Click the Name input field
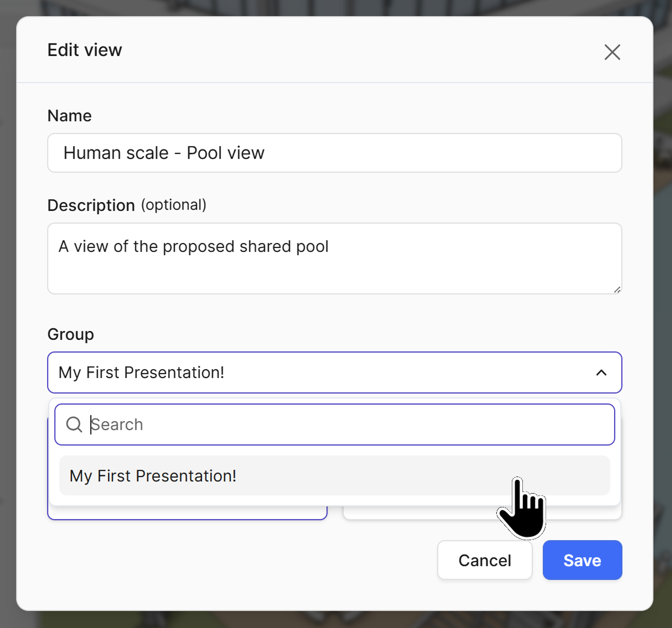This screenshot has width=672, height=628. [x=334, y=153]
